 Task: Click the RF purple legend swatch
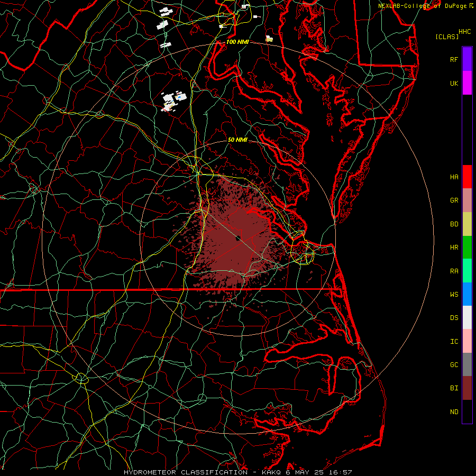(x=467, y=59)
